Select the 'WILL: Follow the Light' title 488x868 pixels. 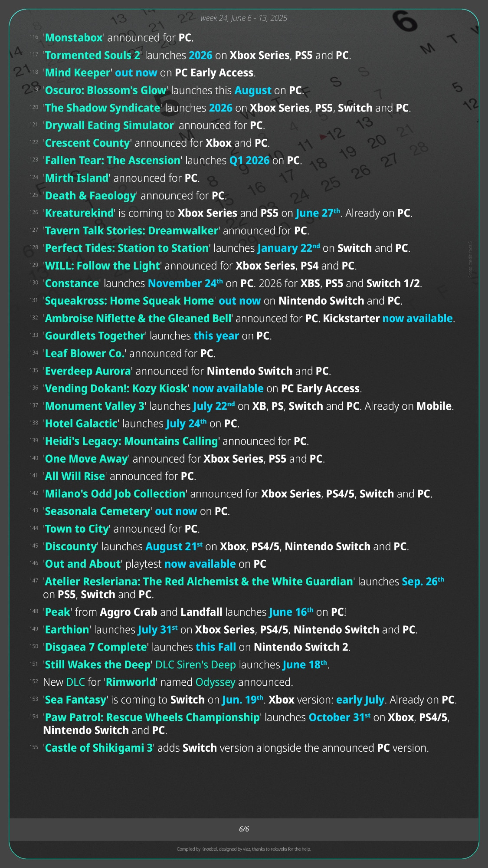(102, 266)
